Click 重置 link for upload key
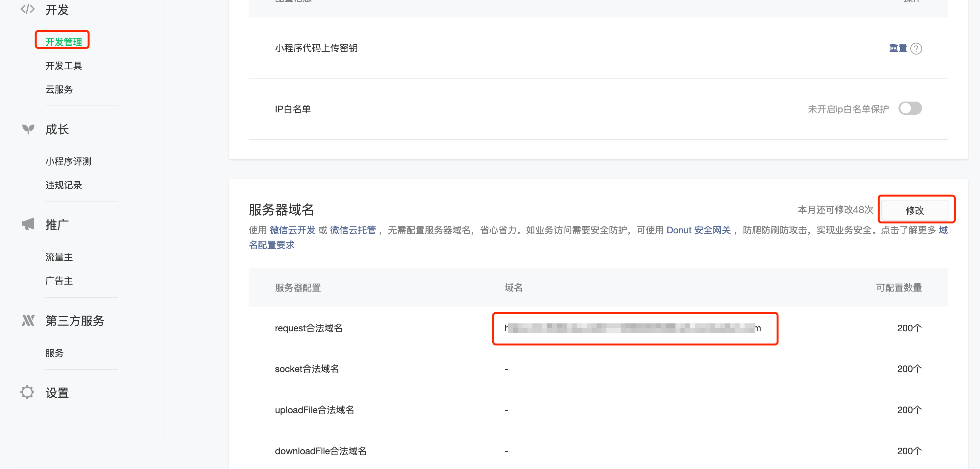Screen dimensions: 980x469 click(898, 48)
